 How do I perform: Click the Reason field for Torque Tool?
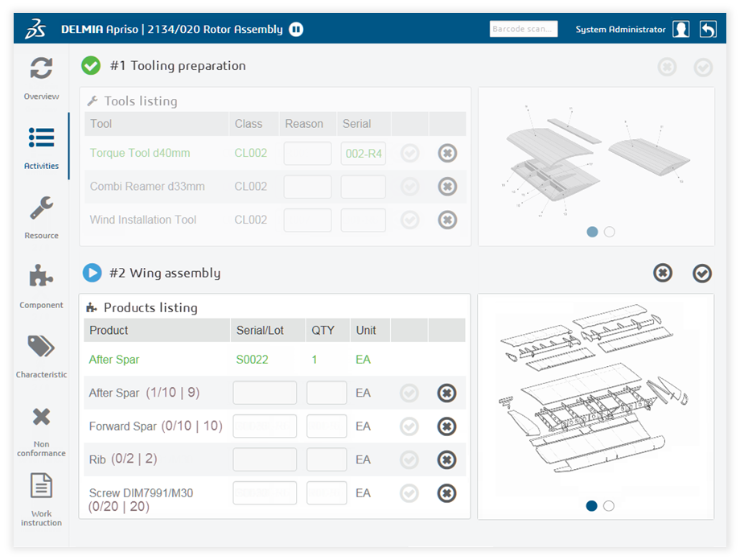pyautogui.click(x=307, y=154)
